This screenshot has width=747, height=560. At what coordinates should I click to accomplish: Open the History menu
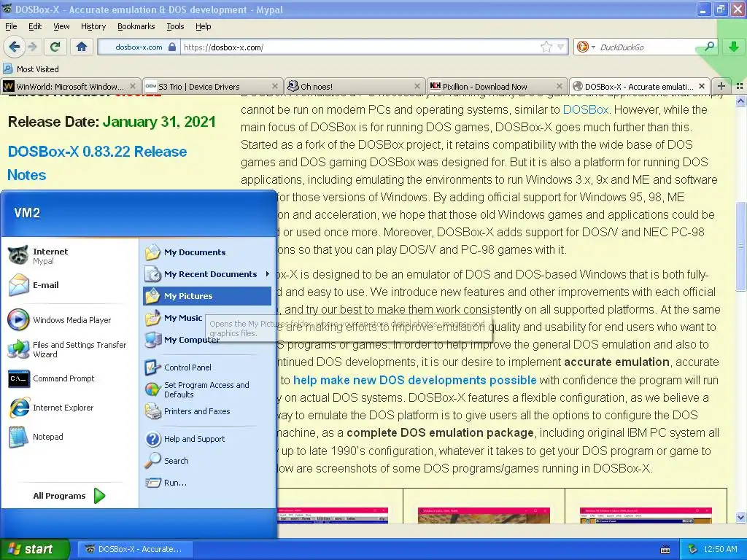tap(93, 26)
